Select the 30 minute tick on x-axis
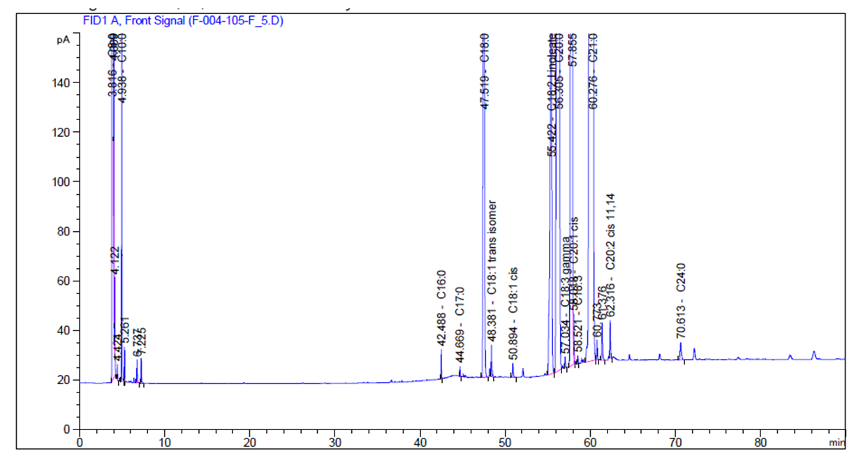Screen dimensions: 868x463 335,442
